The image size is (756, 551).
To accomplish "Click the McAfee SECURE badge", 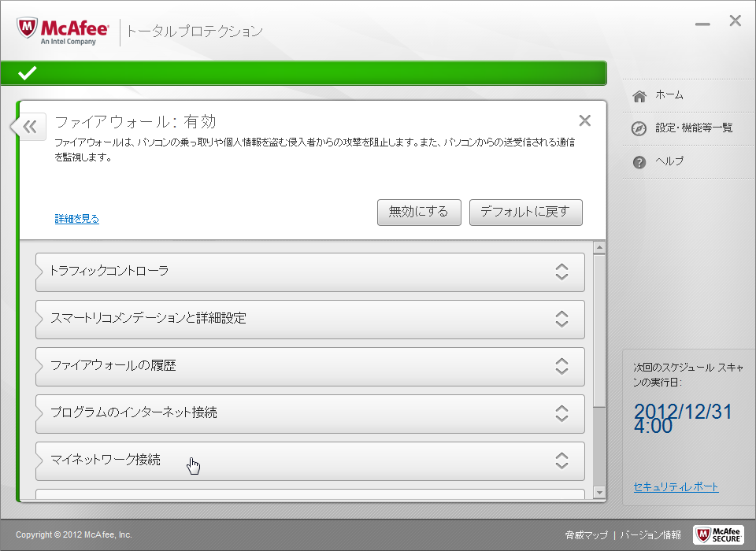I will click(x=717, y=534).
